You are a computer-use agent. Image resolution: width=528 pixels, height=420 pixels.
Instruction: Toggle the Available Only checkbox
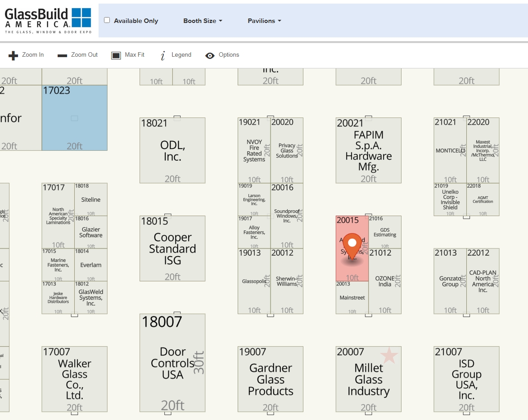(x=107, y=20)
